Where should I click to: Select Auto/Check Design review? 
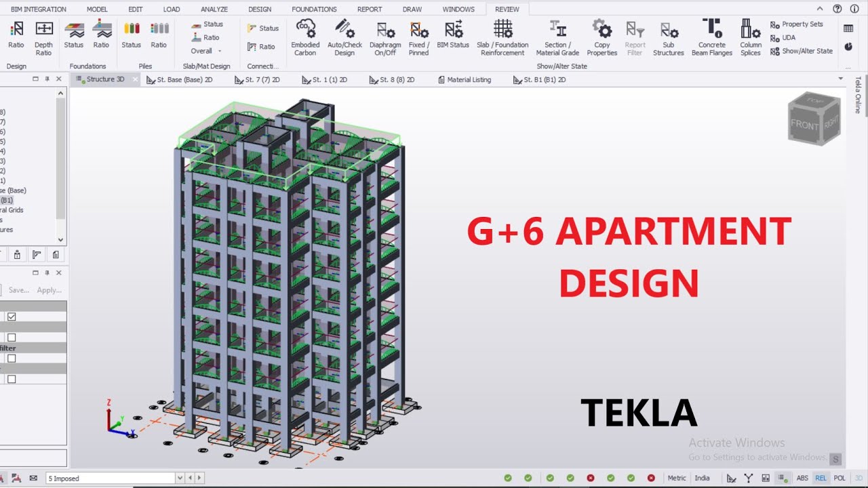click(344, 38)
